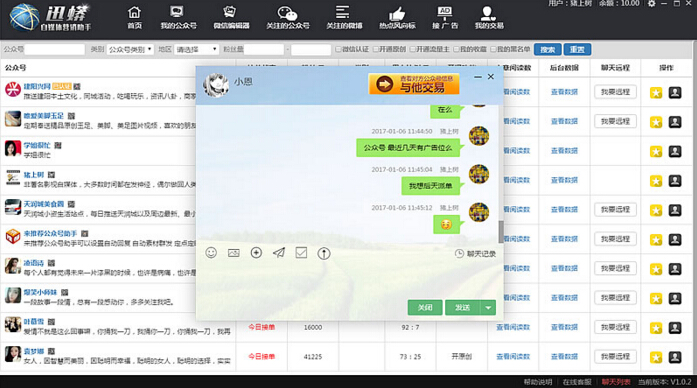Click the checkmark box icon in chat toolbar

pyautogui.click(x=301, y=253)
